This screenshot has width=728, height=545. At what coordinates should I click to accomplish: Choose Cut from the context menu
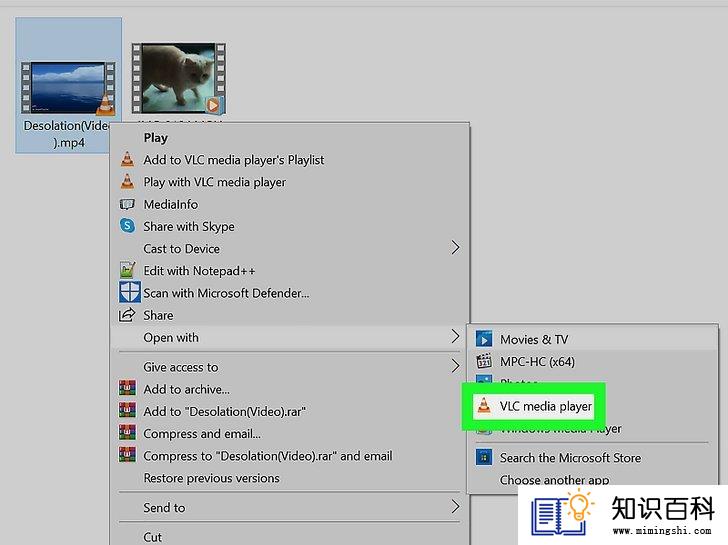pyautogui.click(x=153, y=537)
